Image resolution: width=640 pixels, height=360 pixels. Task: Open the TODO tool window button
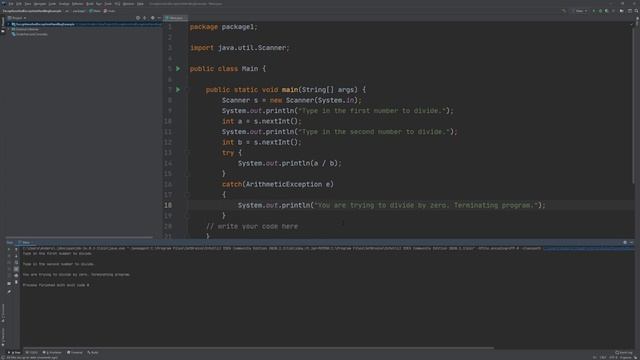(x=32, y=352)
